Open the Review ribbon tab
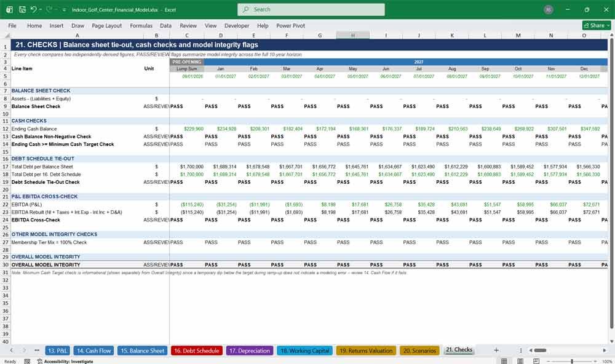Viewport: 615px width, 364px height. click(188, 25)
